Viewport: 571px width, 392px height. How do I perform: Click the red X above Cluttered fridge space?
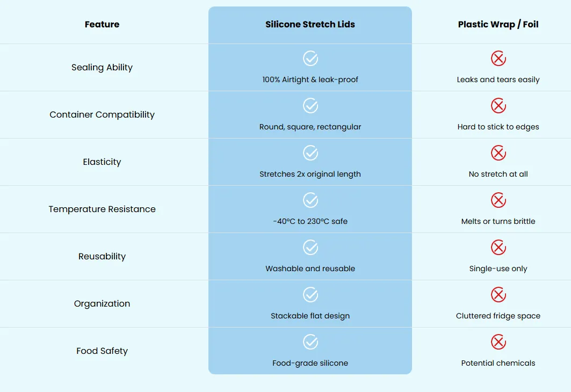click(498, 295)
